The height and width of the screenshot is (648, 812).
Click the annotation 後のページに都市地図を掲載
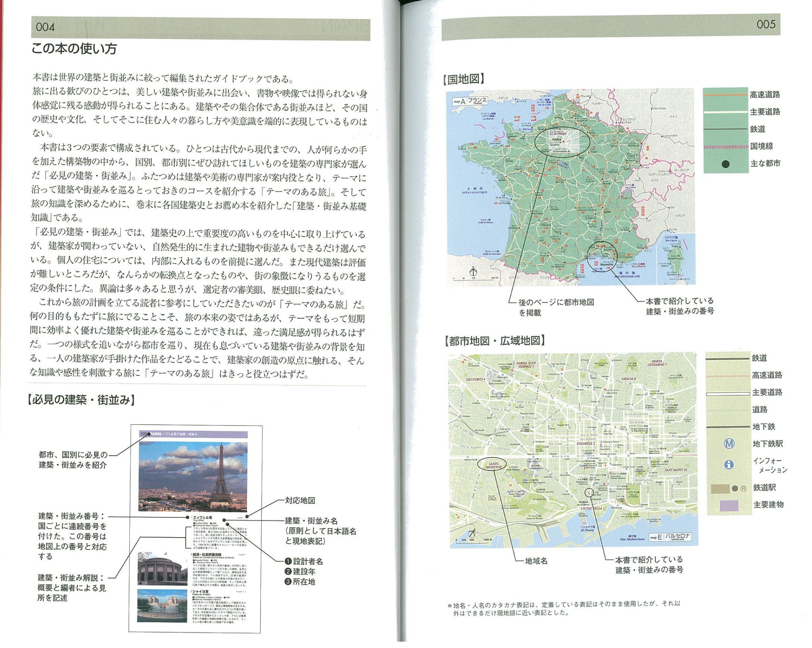[556, 308]
